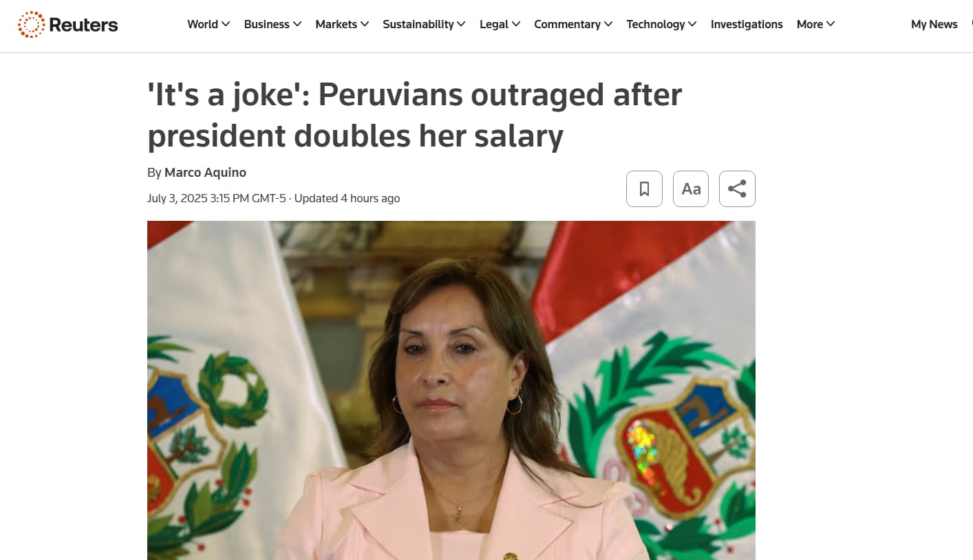This screenshot has height=560, width=973.
Task: Expand the More menu chevron
Action: pos(831,24)
